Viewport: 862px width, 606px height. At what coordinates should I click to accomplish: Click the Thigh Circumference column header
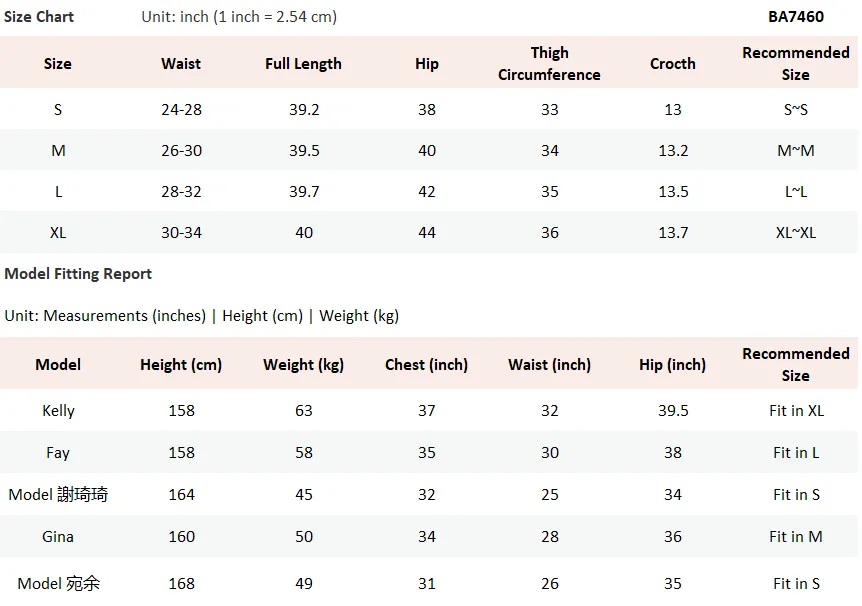[x=549, y=64]
